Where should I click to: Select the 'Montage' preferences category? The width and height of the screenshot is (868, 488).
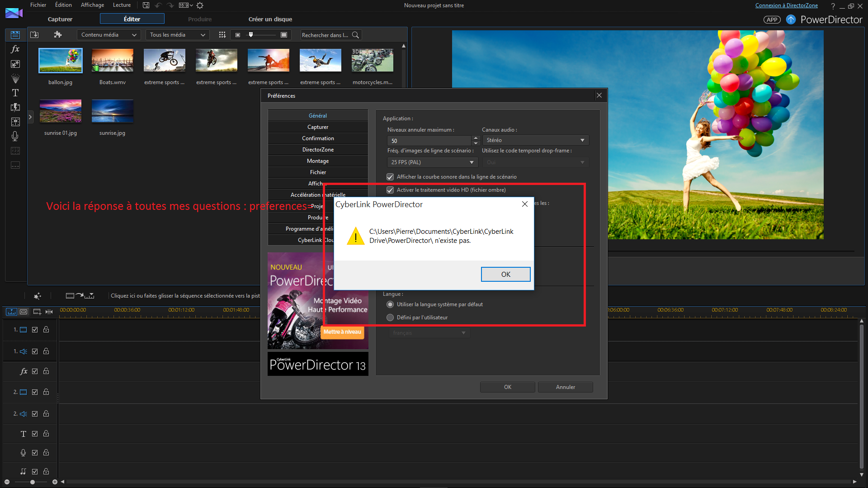click(x=318, y=161)
